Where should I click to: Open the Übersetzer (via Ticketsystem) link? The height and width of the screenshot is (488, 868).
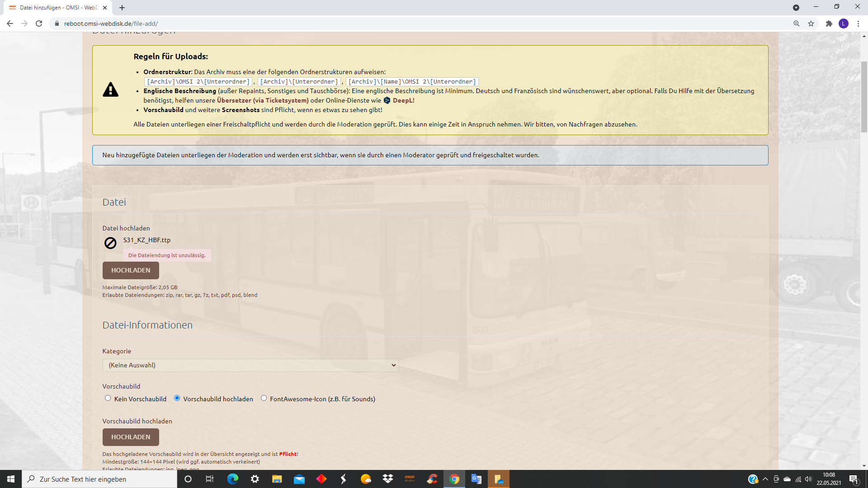[263, 100]
